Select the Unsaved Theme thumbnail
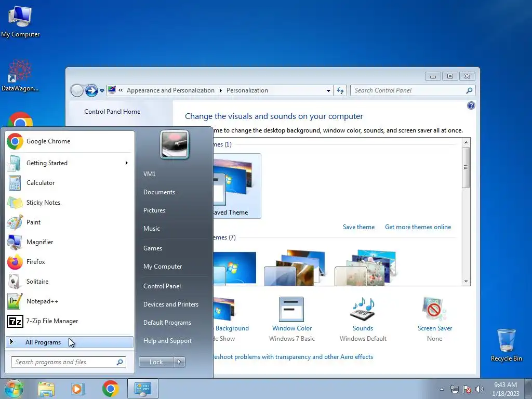 237,186
